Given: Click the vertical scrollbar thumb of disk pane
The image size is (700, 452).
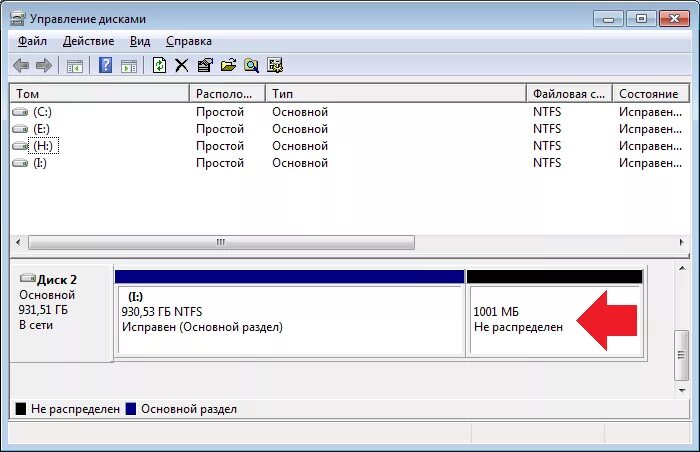Looking at the screenshot, I should (682, 355).
